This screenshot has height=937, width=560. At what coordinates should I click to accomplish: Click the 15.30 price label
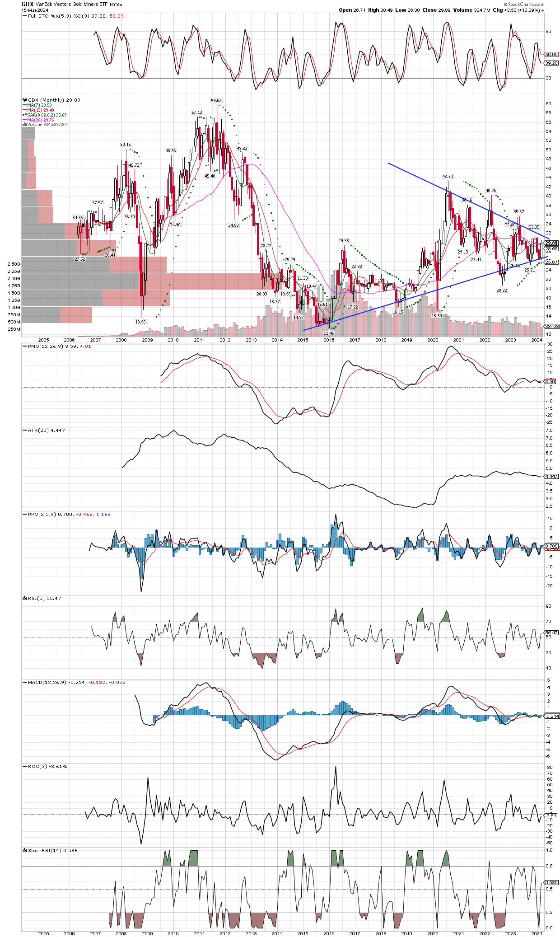click(437, 316)
